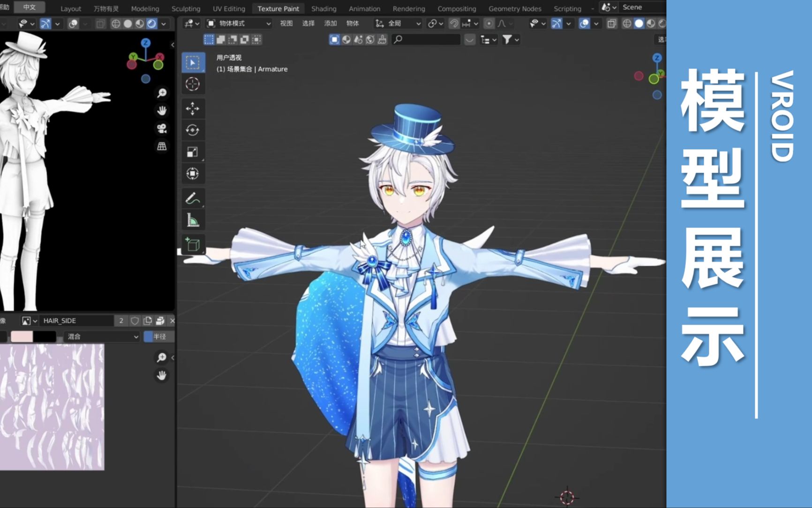
Task: Open the pivot point dropdown
Action: pyautogui.click(x=436, y=23)
